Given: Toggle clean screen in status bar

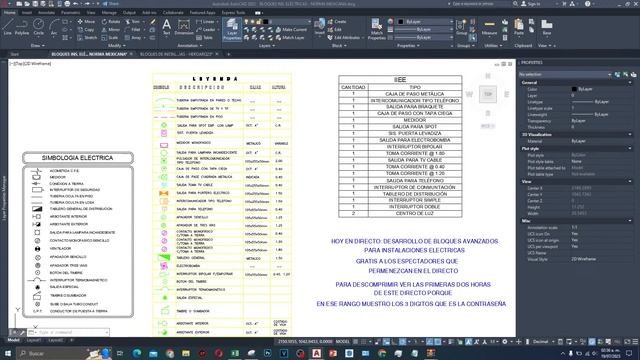Looking at the screenshot, I should (x=627, y=342).
